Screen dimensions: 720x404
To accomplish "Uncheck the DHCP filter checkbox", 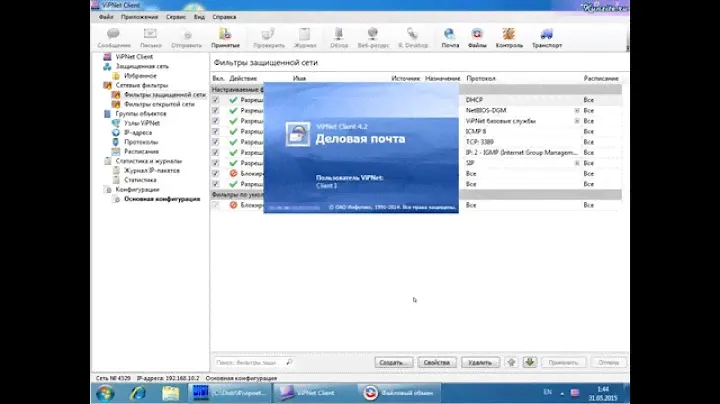I will [x=216, y=100].
